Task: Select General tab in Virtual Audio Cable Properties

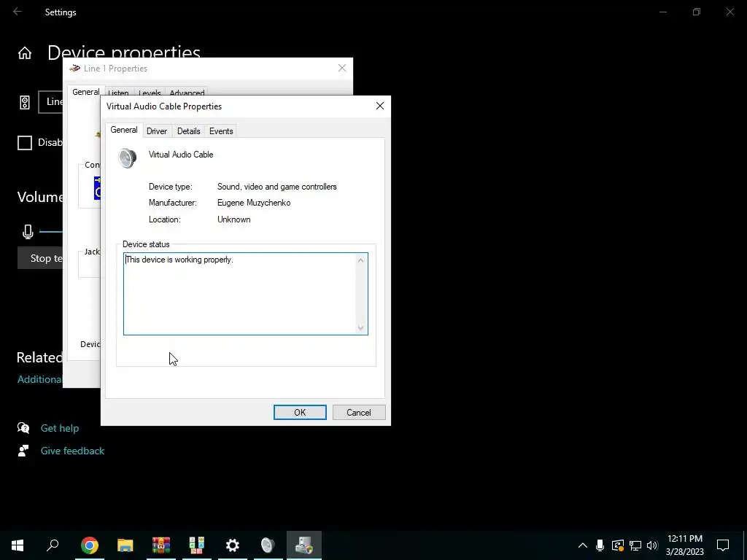Action: tap(124, 130)
